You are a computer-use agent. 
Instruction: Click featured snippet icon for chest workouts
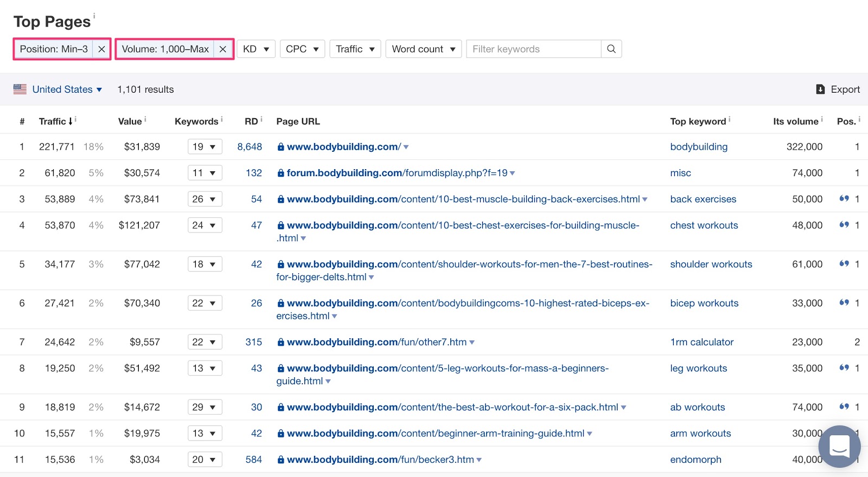point(844,224)
